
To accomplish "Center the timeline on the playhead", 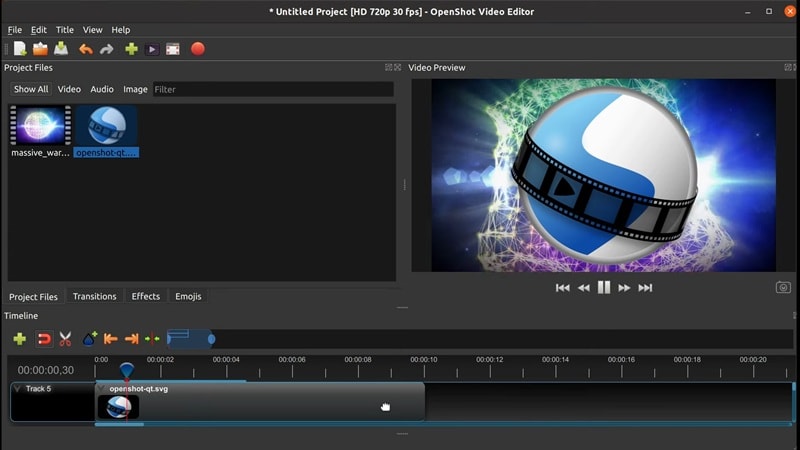I will point(152,339).
